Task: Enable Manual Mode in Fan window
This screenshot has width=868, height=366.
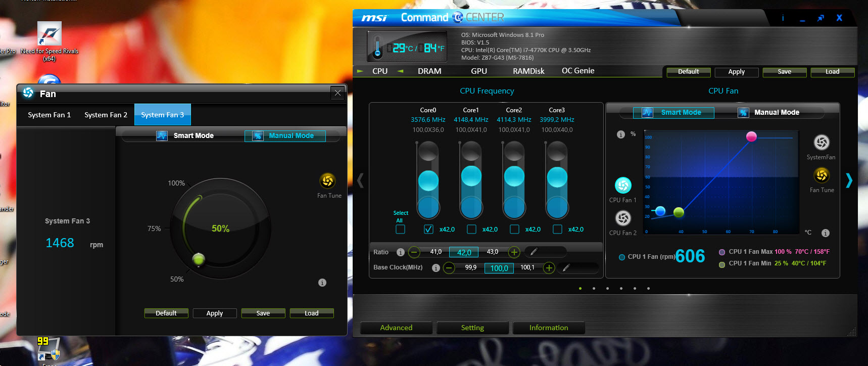Action: 285,135
